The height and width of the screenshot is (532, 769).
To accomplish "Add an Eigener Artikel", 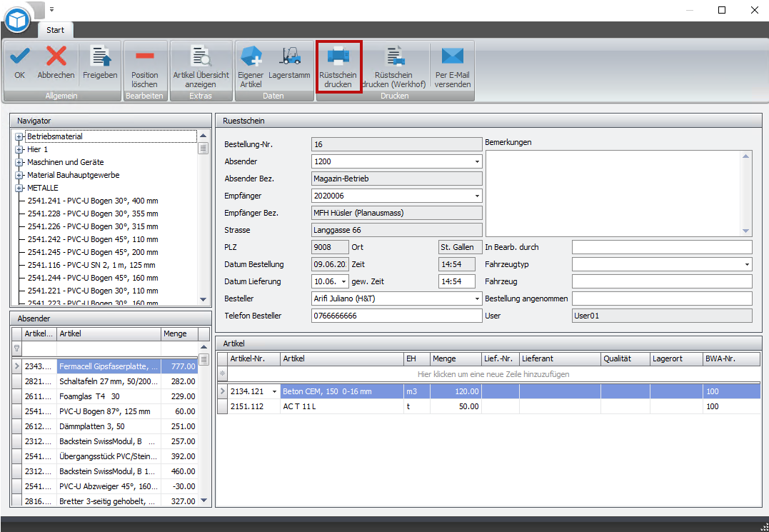I will coord(251,66).
